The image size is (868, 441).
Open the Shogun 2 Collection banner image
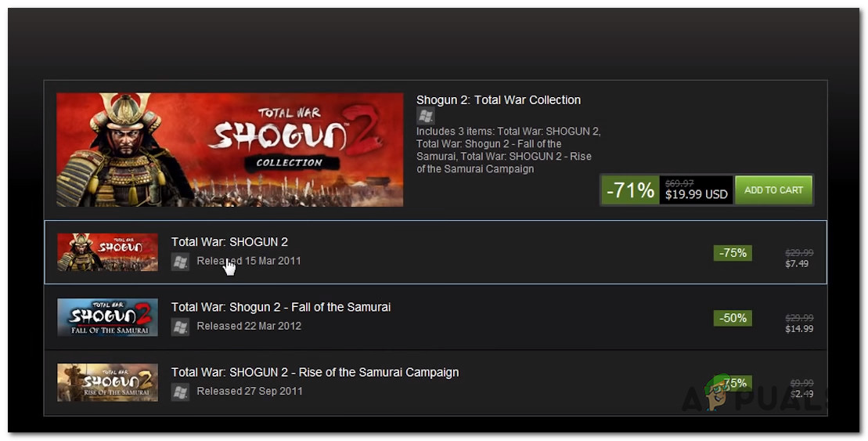pos(229,150)
